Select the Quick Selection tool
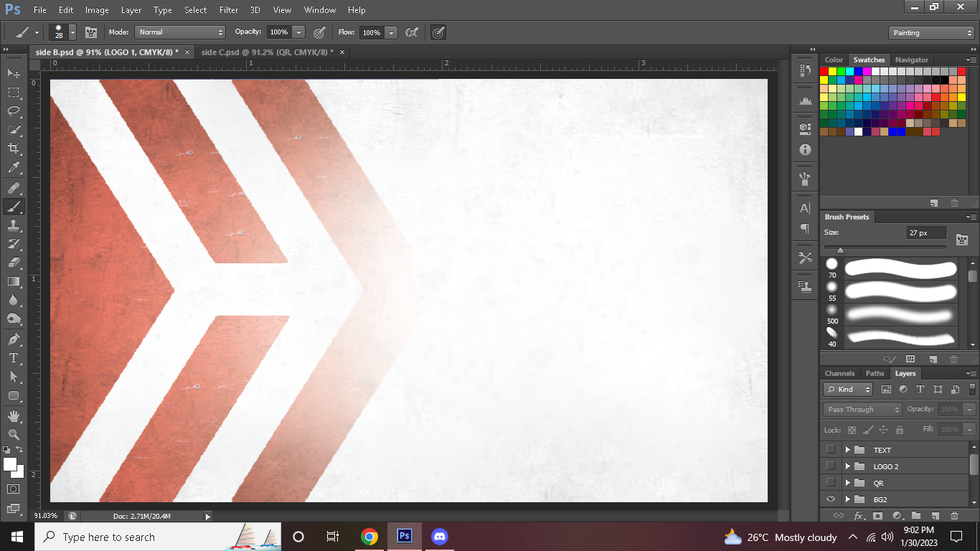This screenshot has width=980, height=551. 14,130
